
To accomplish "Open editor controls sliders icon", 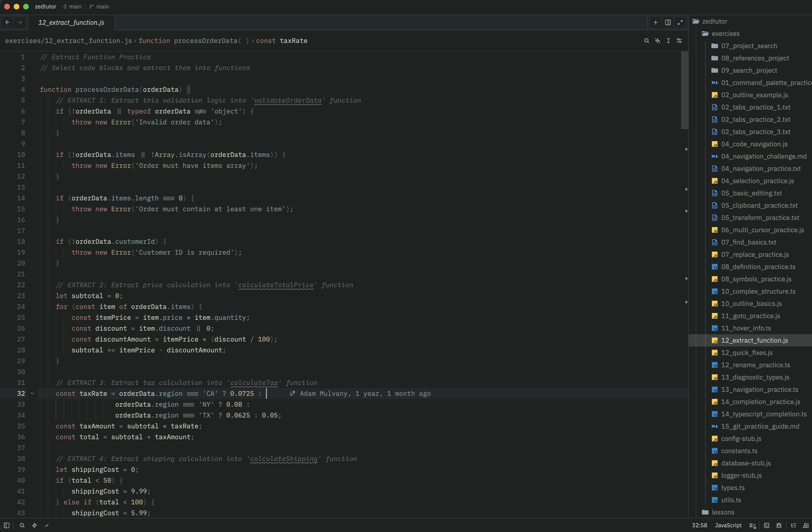I will click(x=679, y=41).
